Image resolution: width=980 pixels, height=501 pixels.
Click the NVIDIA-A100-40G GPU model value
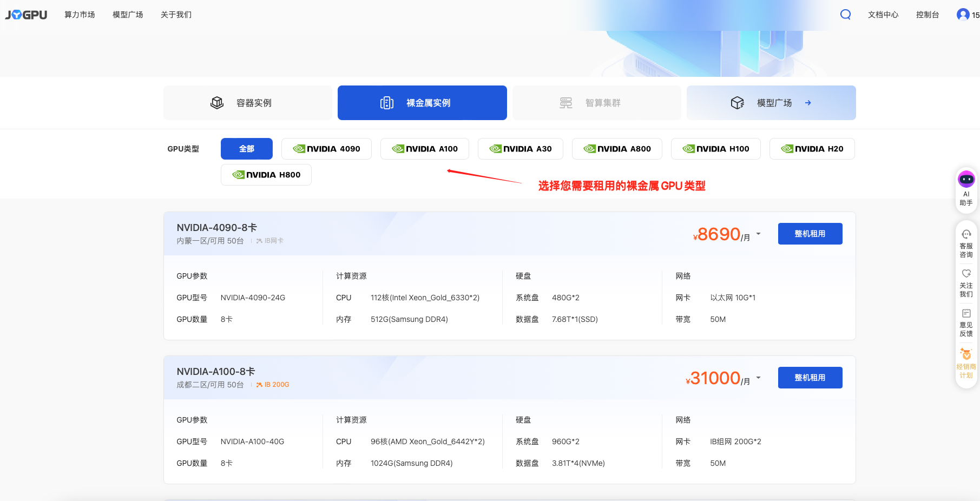click(252, 441)
